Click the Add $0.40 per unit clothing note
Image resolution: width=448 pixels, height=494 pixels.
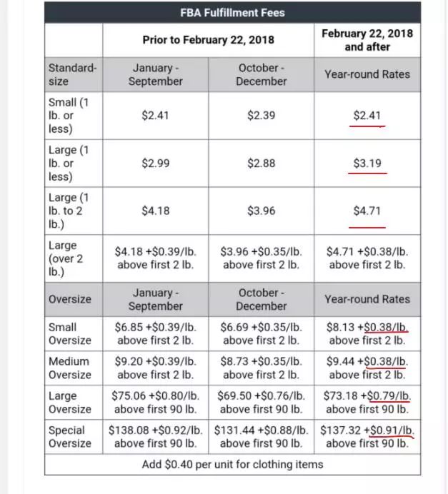[232, 463]
